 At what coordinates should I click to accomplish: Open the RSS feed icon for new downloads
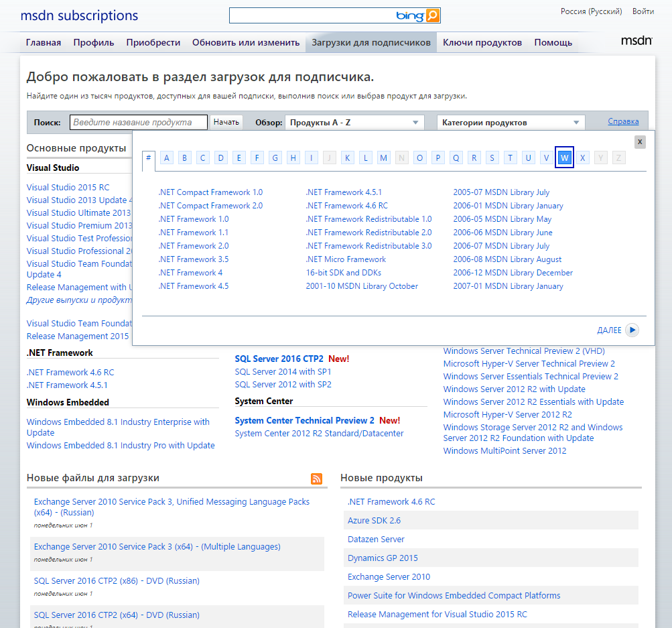coord(316,479)
